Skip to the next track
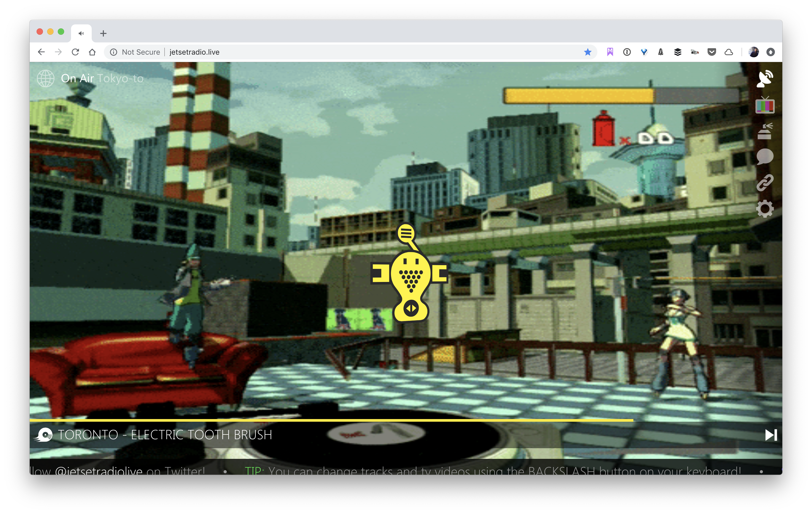Screen dimensions: 812x514 click(771, 435)
